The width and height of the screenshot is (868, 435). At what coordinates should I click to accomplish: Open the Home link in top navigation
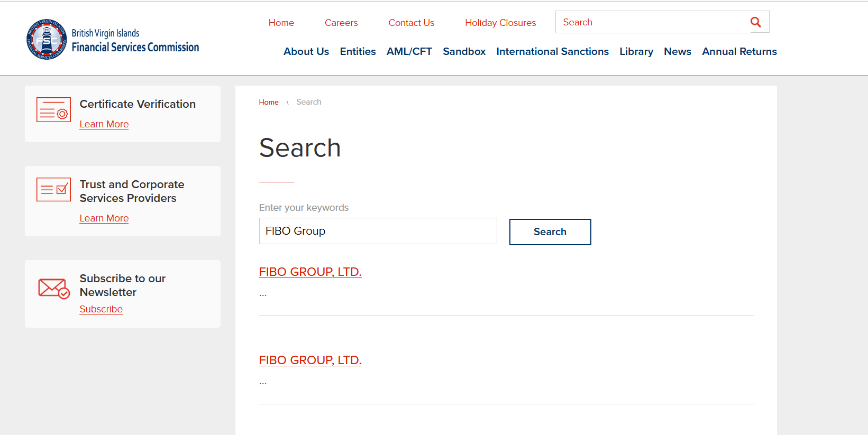(281, 23)
